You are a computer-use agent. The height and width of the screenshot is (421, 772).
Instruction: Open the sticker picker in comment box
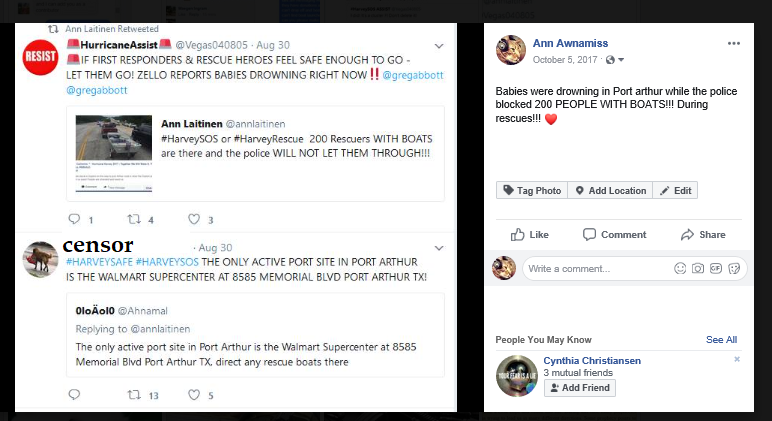734,268
